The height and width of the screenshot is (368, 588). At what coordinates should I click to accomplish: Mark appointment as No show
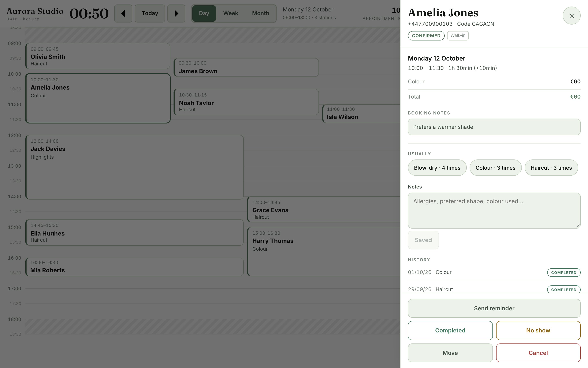pyautogui.click(x=538, y=331)
